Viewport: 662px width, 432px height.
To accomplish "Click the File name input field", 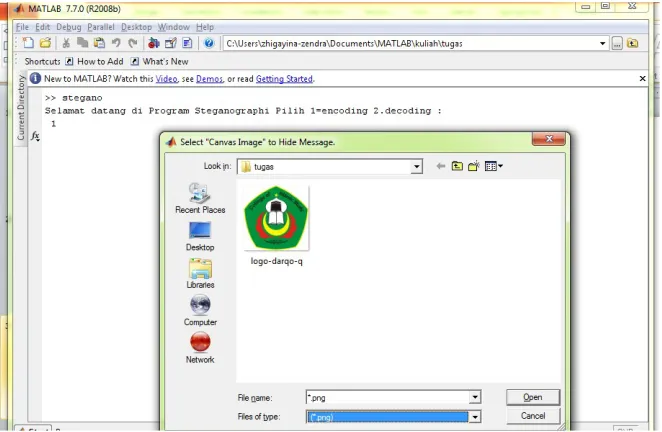I will click(387, 397).
